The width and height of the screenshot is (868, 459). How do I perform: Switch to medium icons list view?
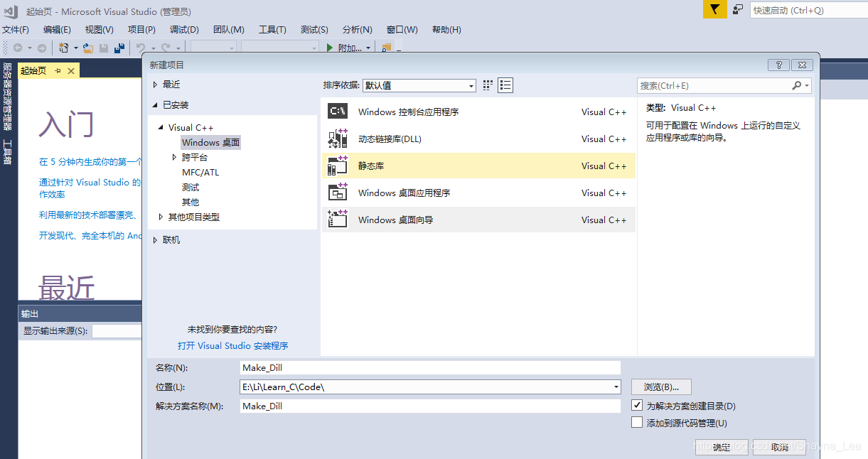click(x=505, y=85)
